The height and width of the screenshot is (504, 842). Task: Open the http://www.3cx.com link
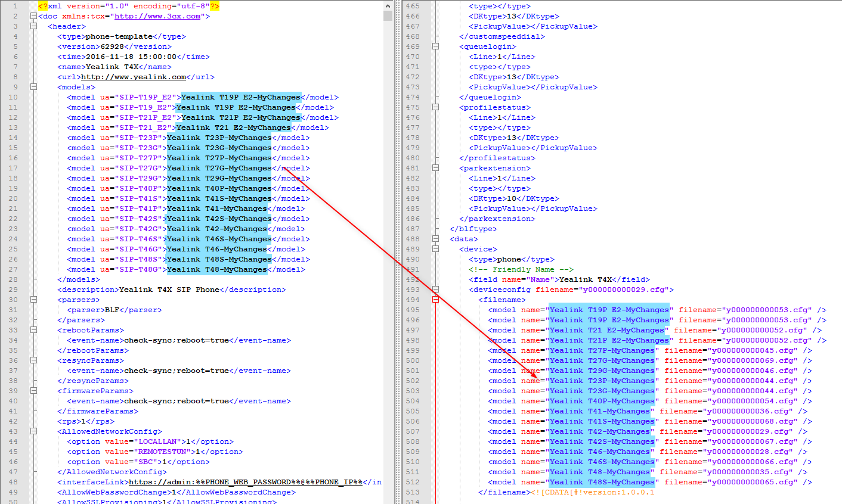point(157,16)
